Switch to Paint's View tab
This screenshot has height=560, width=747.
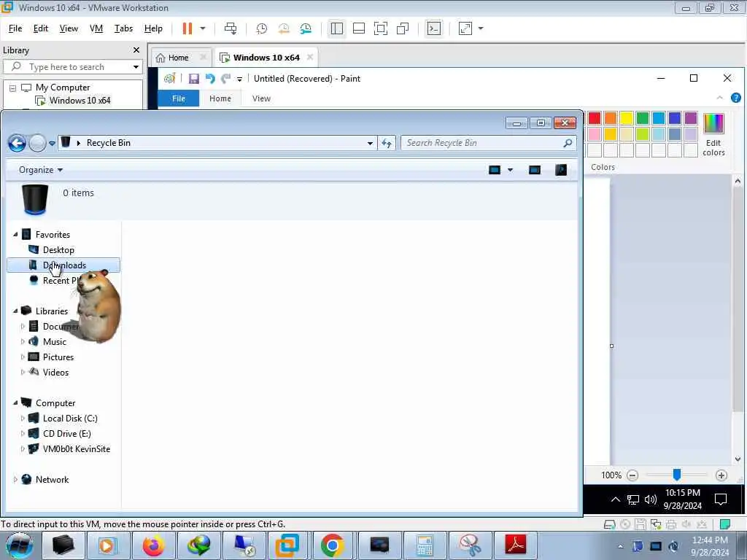pos(261,98)
